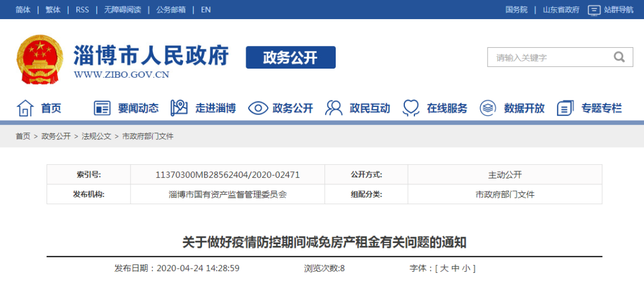Open the RSS link
This screenshot has height=283, width=644.
pos(82,10)
